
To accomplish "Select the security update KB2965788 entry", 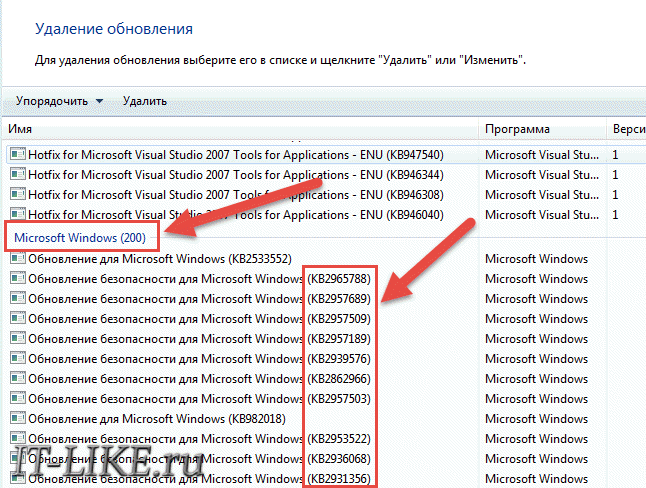I will pos(199,279).
